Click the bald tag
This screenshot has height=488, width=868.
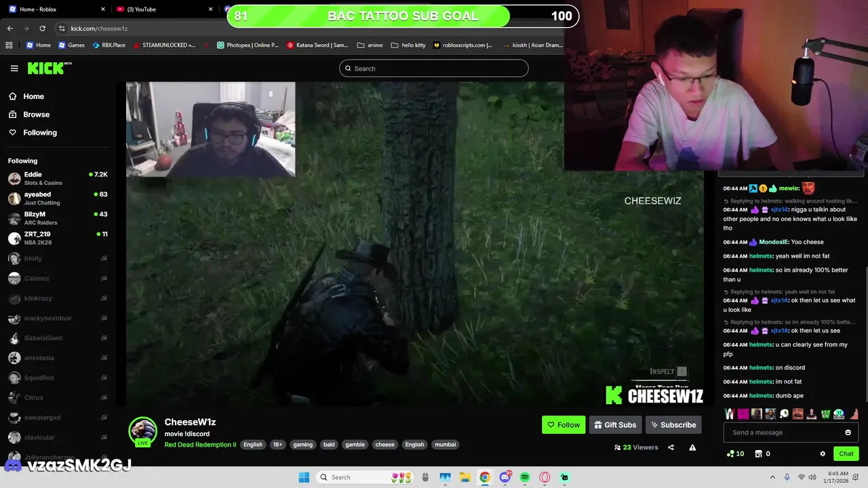pos(329,445)
